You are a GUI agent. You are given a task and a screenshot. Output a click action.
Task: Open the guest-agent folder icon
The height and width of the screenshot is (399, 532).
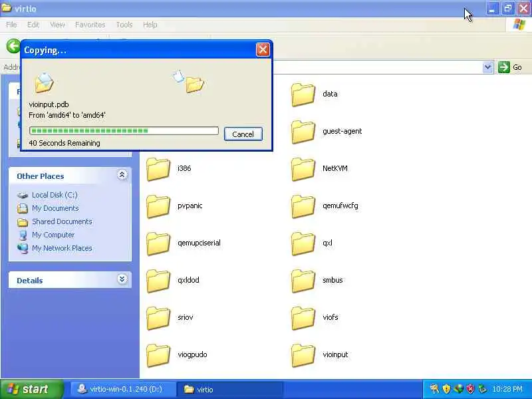tap(303, 132)
